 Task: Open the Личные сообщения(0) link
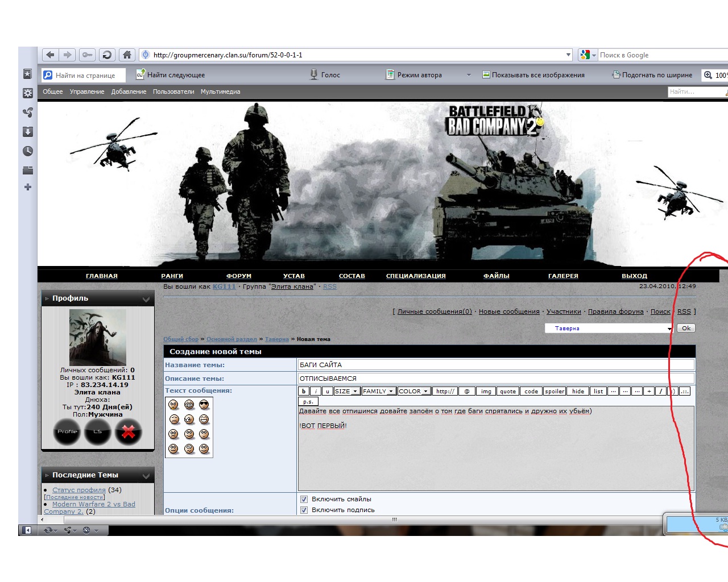click(435, 311)
